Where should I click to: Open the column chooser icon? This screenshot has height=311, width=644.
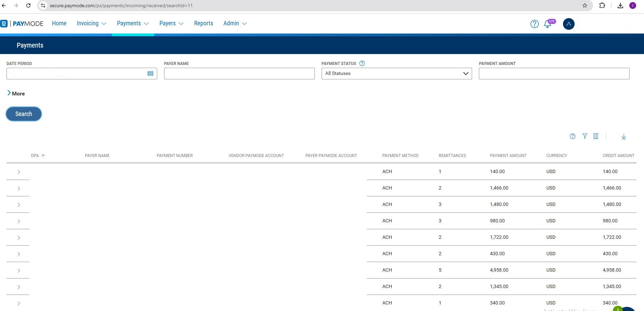pyautogui.click(x=596, y=136)
